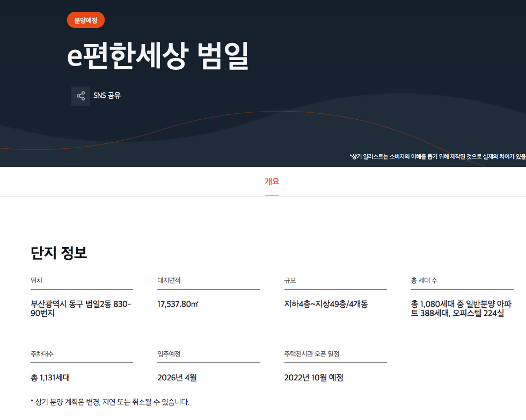The width and height of the screenshot is (526, 420).
Task: Select the value 17,537.80㎡
Action: tap(178, 304)
